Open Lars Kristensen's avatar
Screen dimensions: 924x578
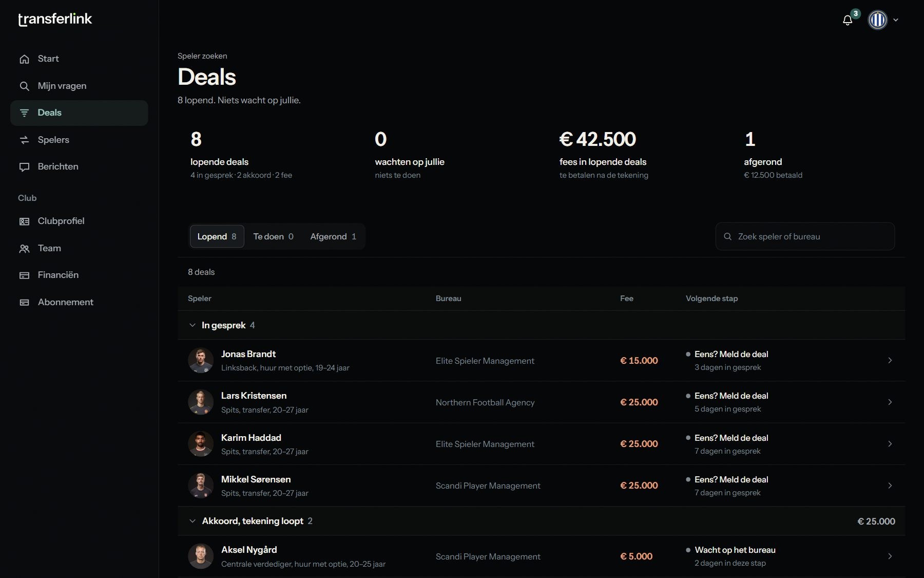[x=201, y=402]
